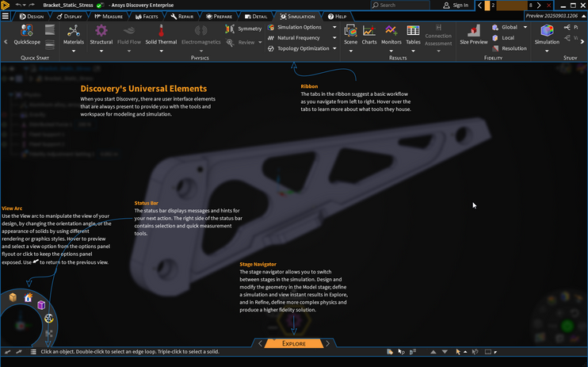The image size is (588, 367).
Task: Expand the Monitors dropdown arrow
Action: coord(391,51)
